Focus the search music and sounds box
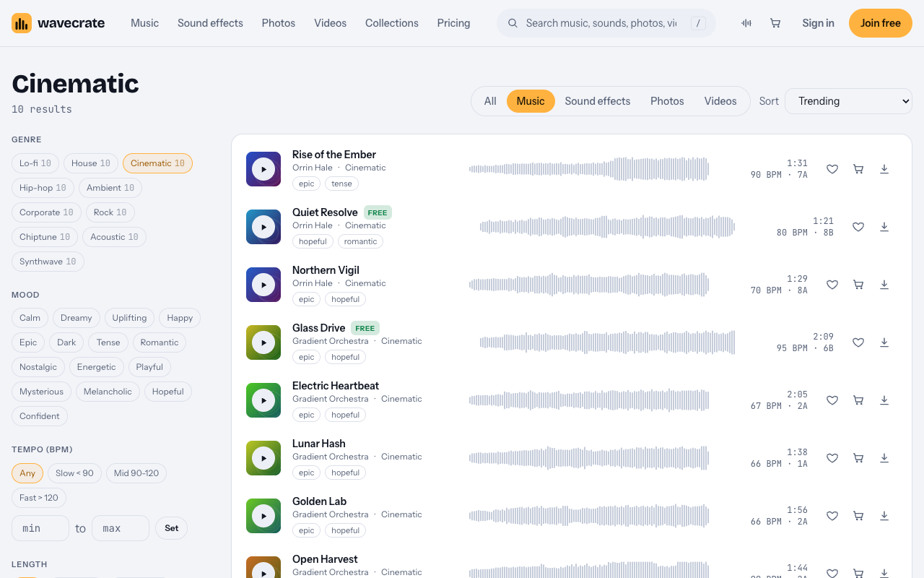This screenshot has height=578, width=924. (606, 23)
